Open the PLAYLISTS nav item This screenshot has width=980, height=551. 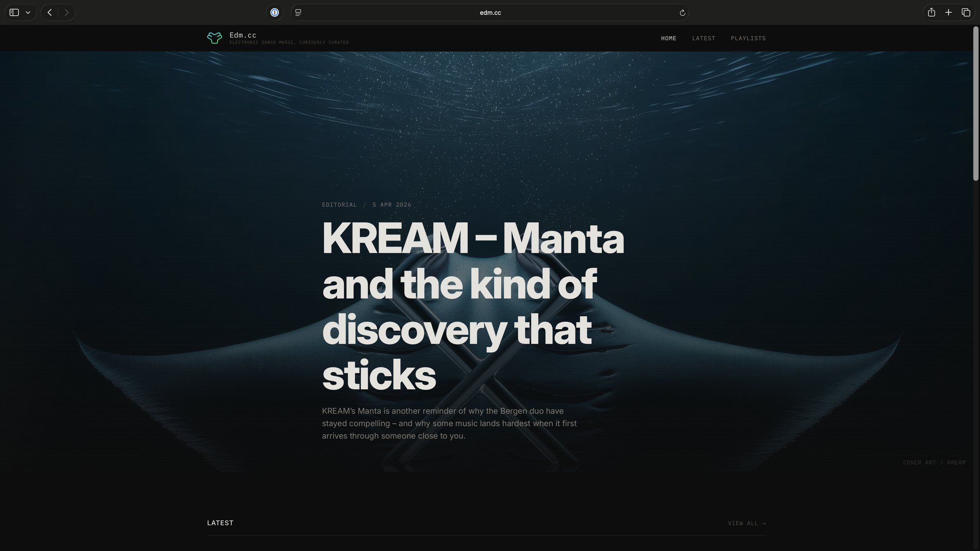pyautogui.click(x=748, y=38)
